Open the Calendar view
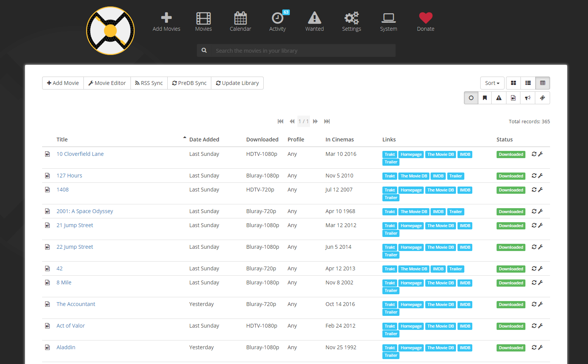Viewport: 588px width, 364px height. point(241,22)
